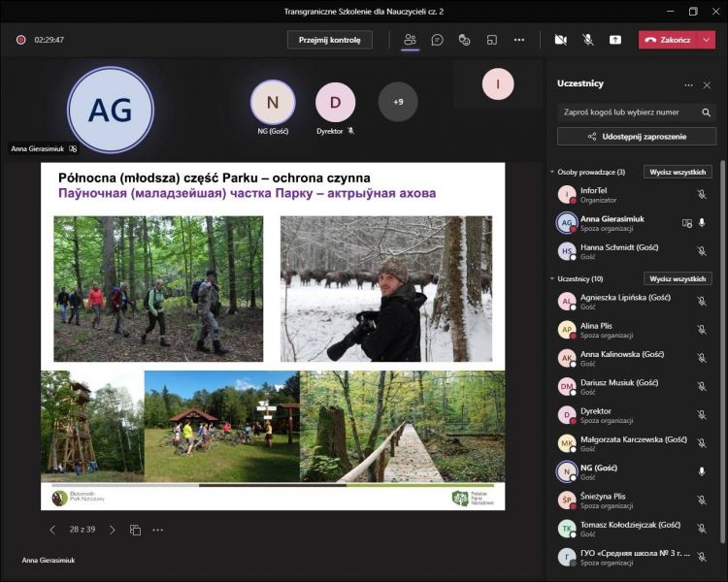Viewport: 728px width, 582px height.
Task: Open the slide grid view icon
Action: coord(135,530)
